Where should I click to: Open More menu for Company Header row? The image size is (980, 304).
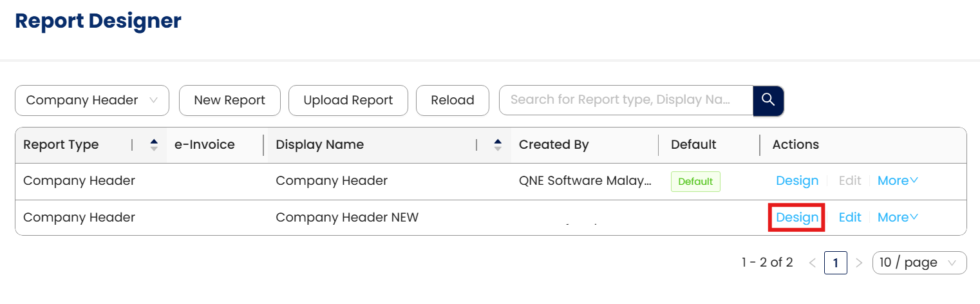[897, 181]
